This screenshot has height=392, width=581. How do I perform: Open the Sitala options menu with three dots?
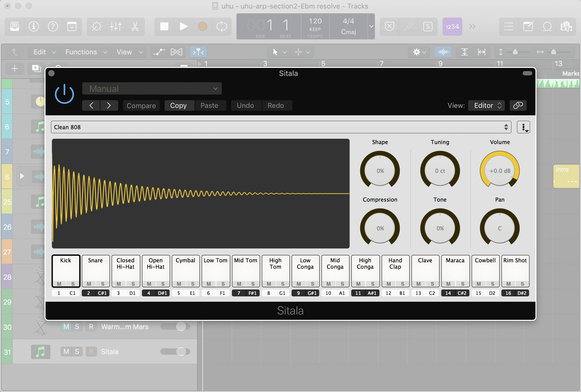[x=523, y=127]
